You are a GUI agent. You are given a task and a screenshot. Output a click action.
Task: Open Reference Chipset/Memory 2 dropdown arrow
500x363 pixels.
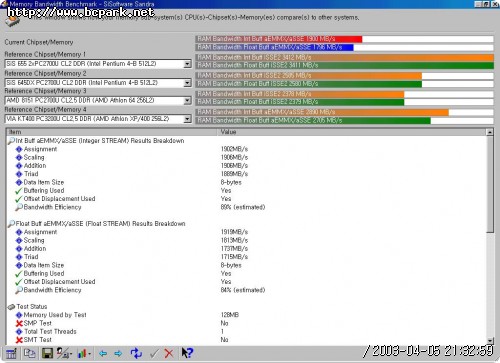pos(188,83)
